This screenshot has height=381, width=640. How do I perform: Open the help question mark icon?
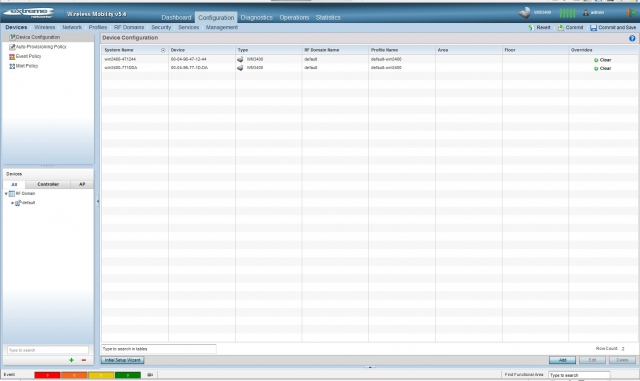tap(632, 38)
